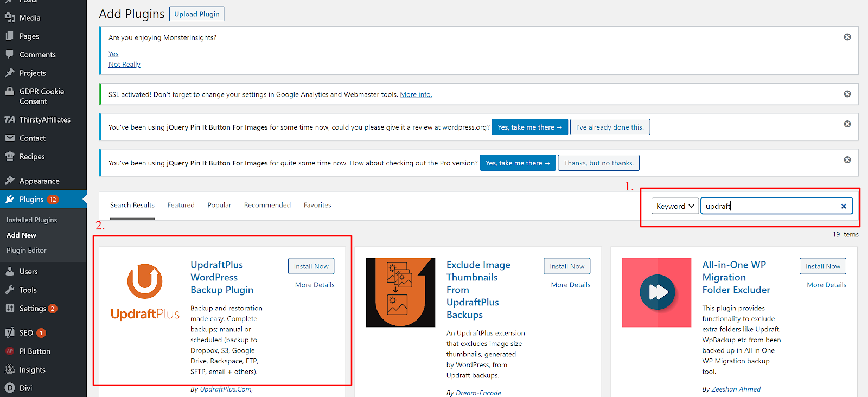
Task: Open the Comments bubble icon
Action: pos(10,55)
